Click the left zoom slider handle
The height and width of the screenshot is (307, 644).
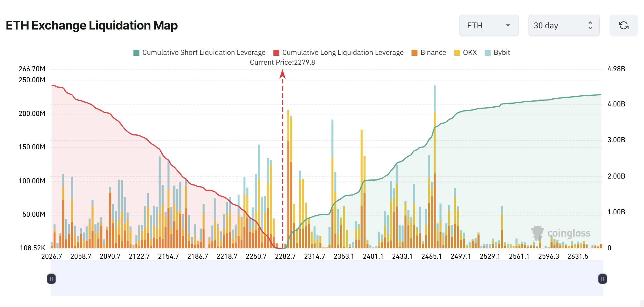[x=51, y=279]
